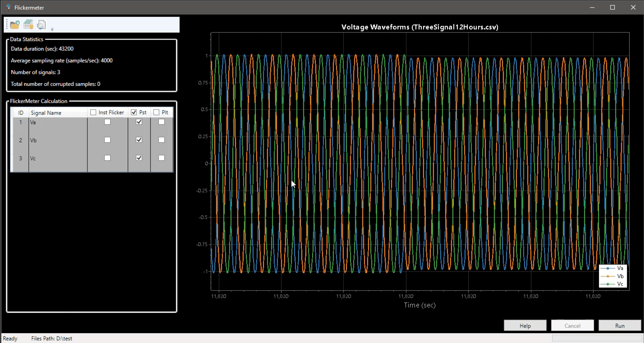Uncheck Pst for signal Va
This screenshot has height=343, width=644.
click(x=139, y=122)
